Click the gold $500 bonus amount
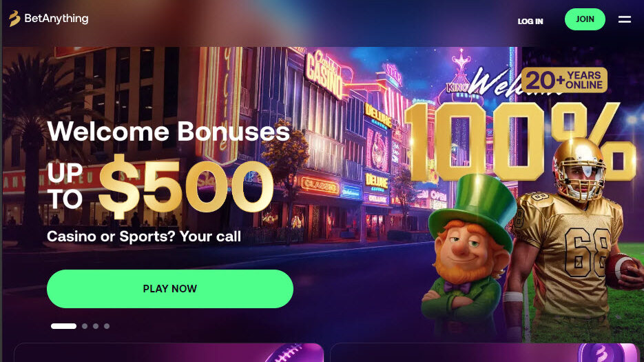This screenshot has width=644, height=362. [186, 186]
